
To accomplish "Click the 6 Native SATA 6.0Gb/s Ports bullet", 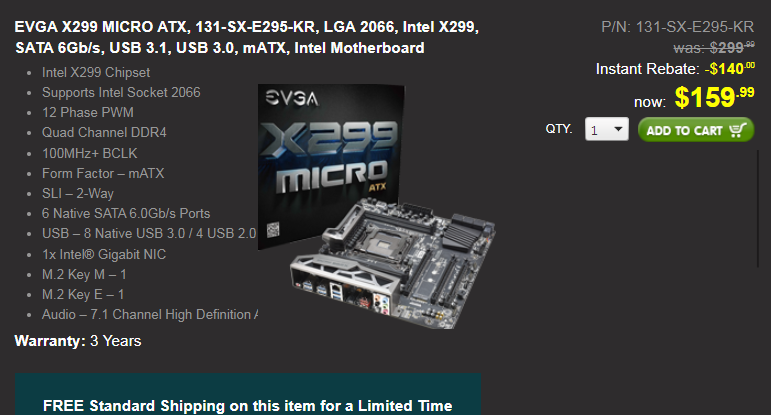I will point(126,213).
